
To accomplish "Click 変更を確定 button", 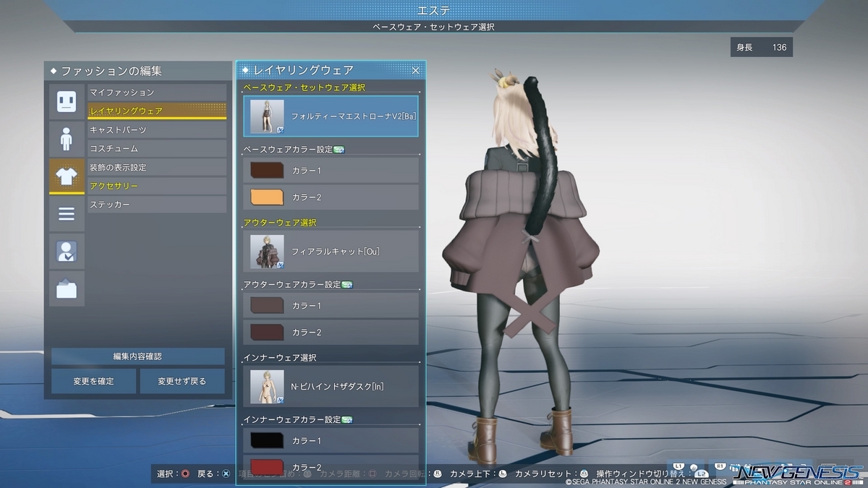I will tap(93, 381).
